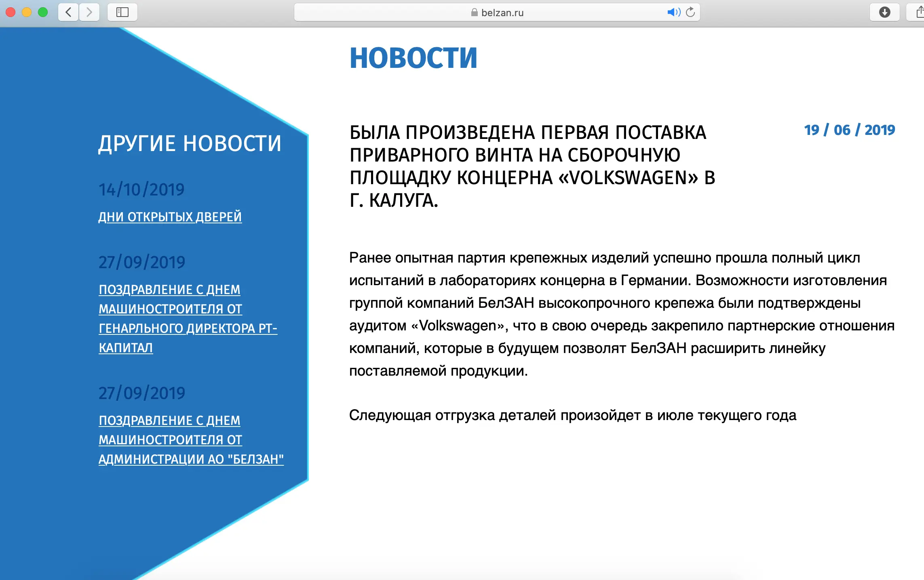Click the ДРУГИЕ НОВОСТИ sidebar heading

pos(190,143)
